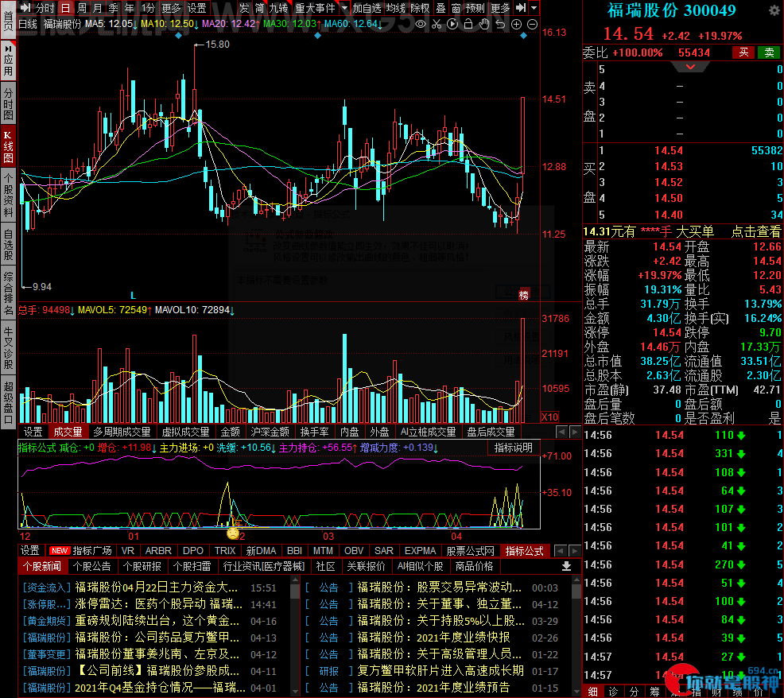
Task: Select the 年 yearly period button
Action: (x=130, y=8)
